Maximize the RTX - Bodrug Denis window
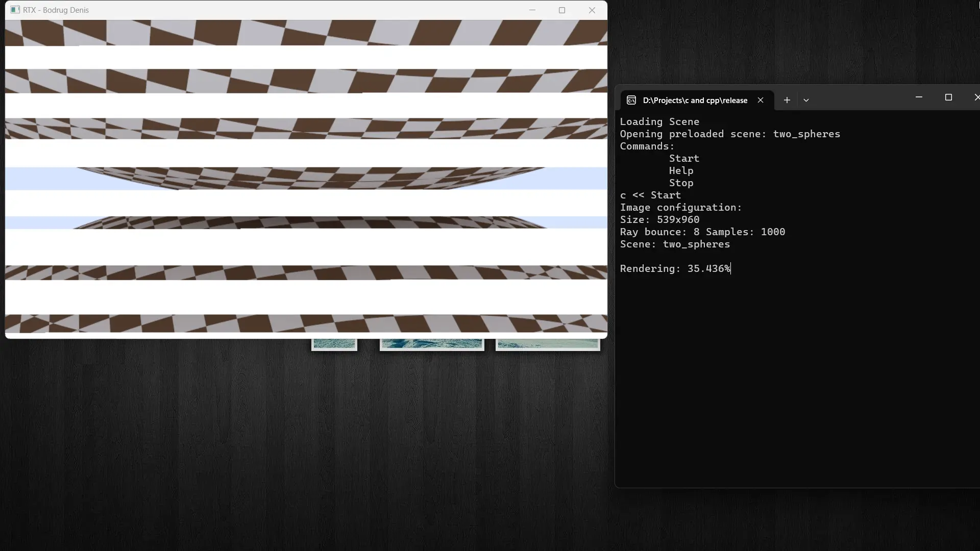Viewport: 980px width, 551px height. pyautogui.click(x=562, y=10)
